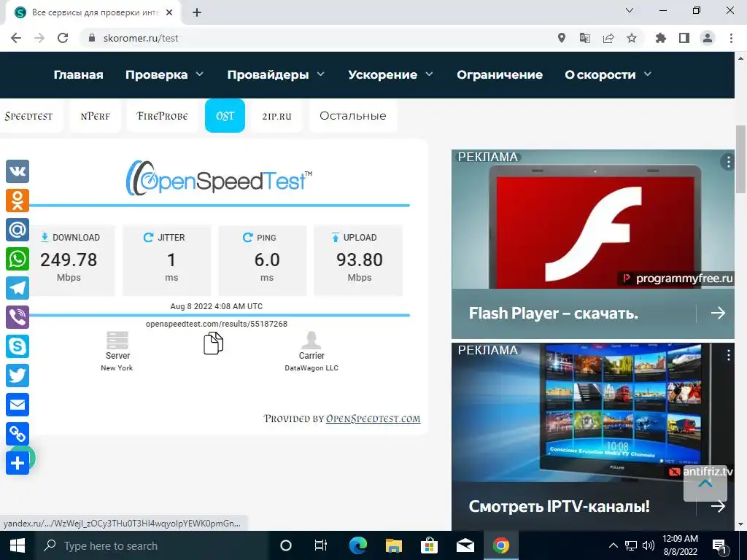This screenshot has width=747, height=560.
Task: Open the notification center
Action: click(719, 546)
